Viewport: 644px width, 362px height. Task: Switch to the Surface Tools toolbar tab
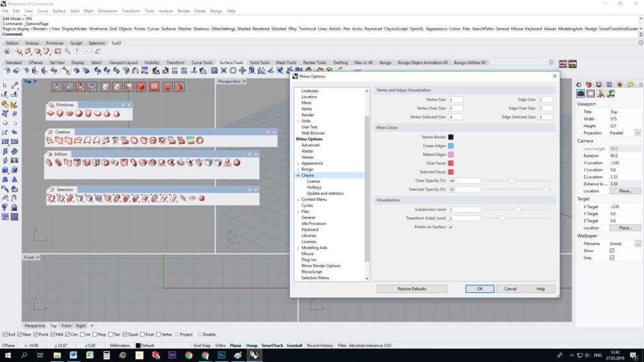231,63
